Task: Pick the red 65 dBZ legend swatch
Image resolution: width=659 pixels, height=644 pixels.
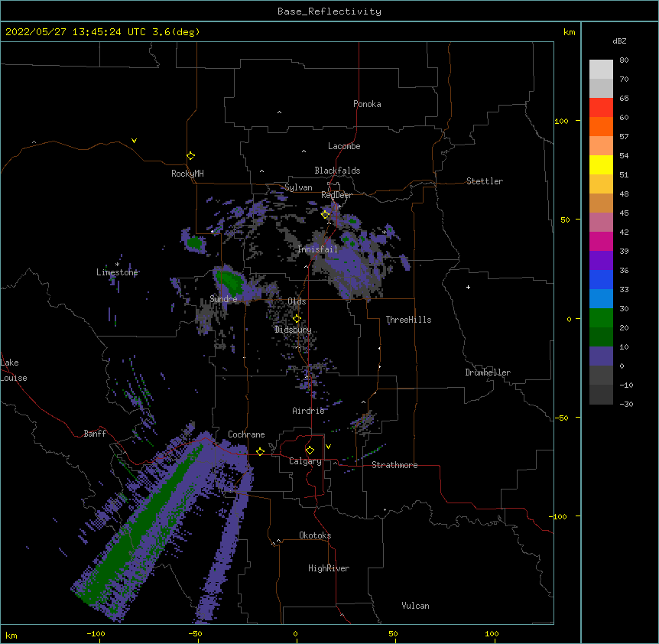Action: point(601,107)
